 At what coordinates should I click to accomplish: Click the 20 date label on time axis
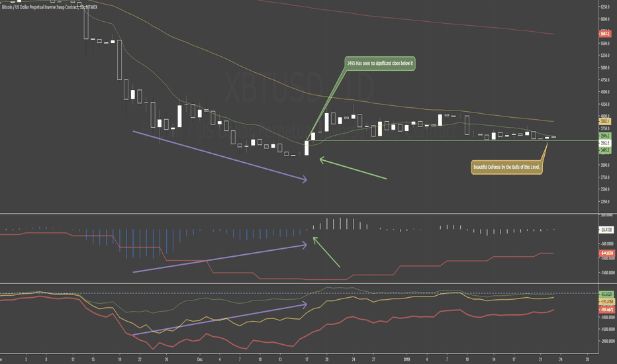click(x=326, y=359)
